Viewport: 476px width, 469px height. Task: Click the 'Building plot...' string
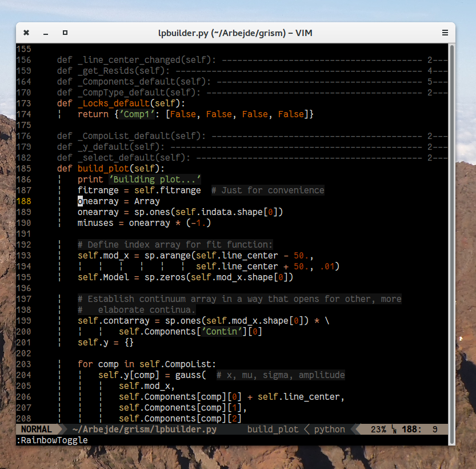[x=154, y=179]
